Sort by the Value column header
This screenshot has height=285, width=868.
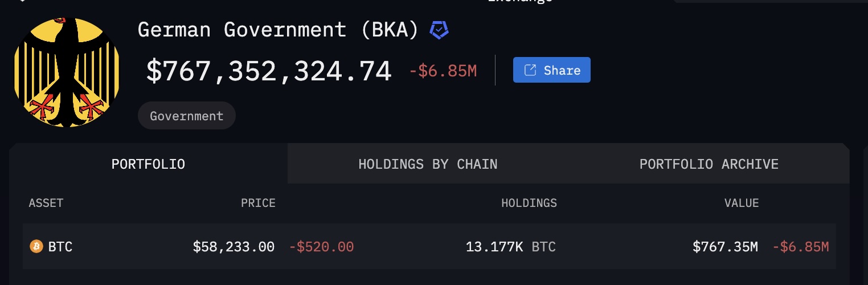[742, 203]
